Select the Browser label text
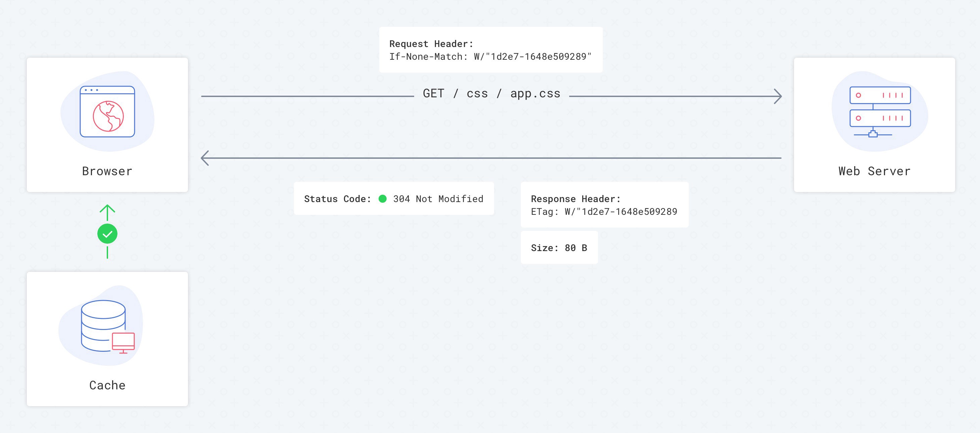980x433 pixels. [107, 171]
